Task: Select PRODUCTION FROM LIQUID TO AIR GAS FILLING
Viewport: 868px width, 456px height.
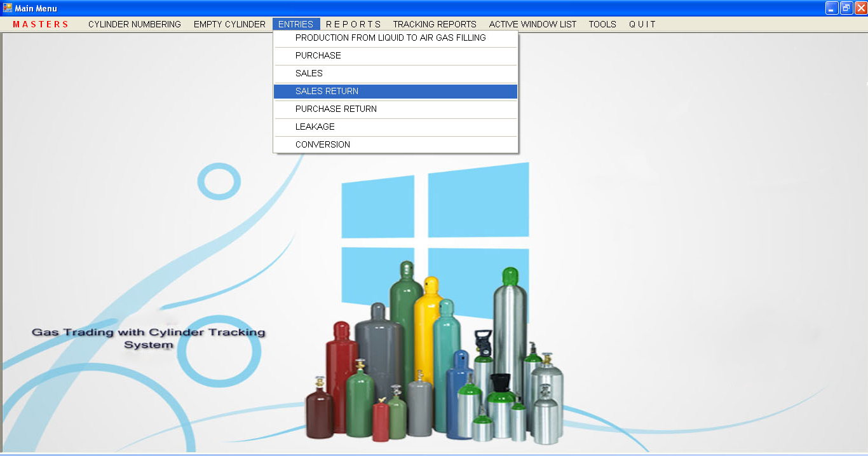Action: pyautogui.click(x=390, y=38)
